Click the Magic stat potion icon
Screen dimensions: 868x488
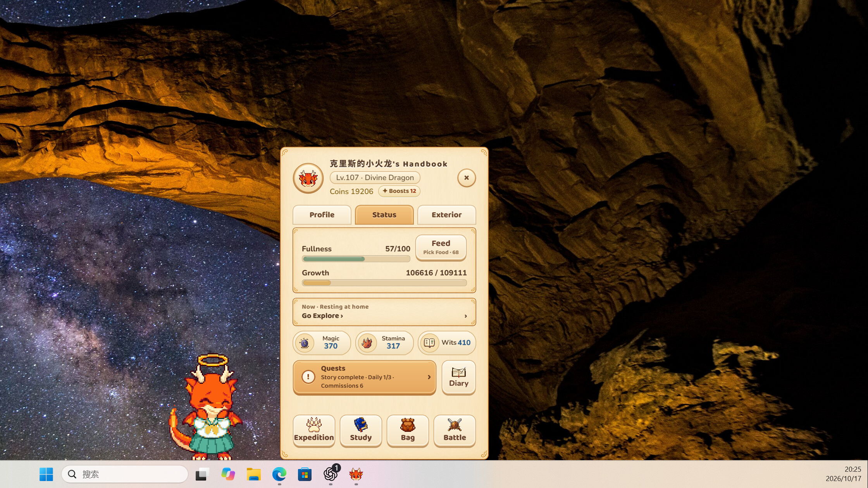pos(305,343)
